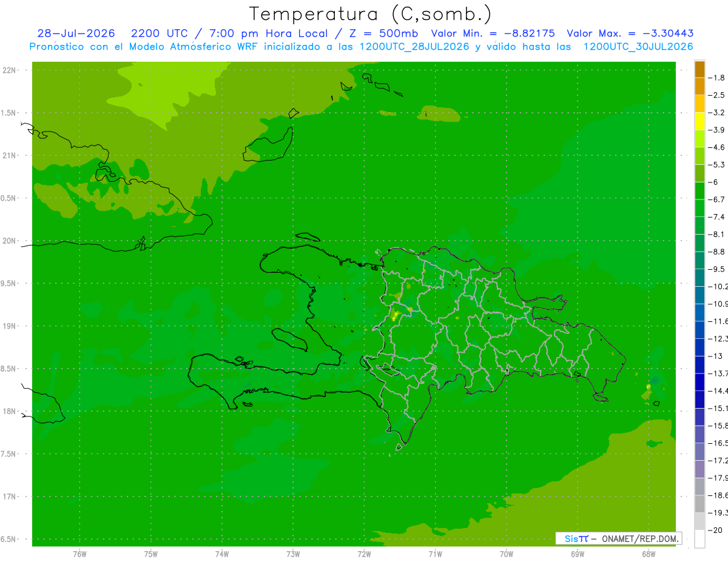728x562 pixels.
Task: Select the legend swatch between -4.6 and -5.3
Action: [x=699, y=156]
